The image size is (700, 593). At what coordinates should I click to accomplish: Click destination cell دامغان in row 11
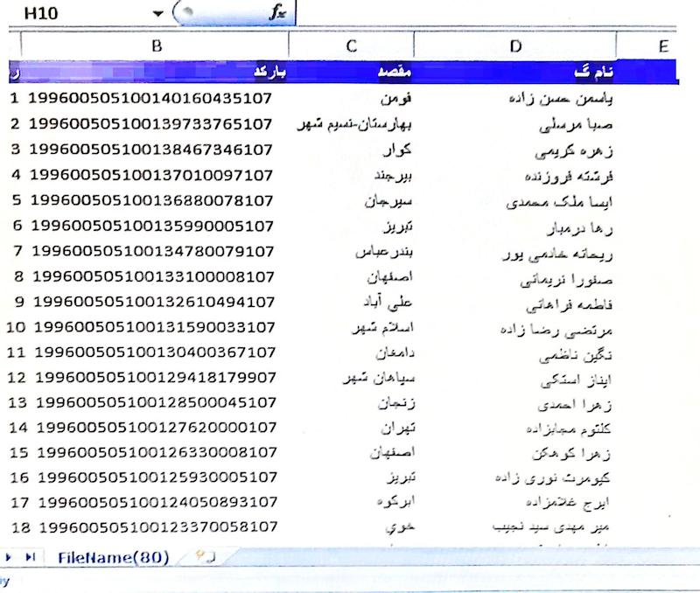(395, 353)
